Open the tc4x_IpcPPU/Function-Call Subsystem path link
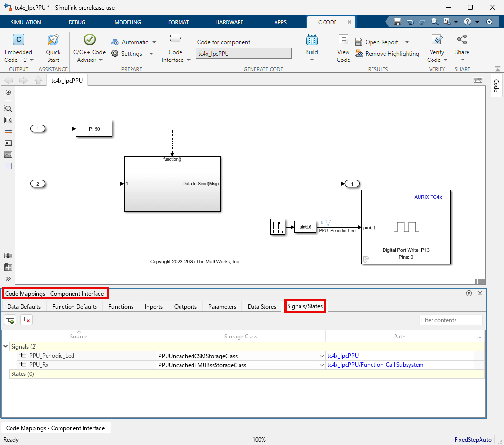 375,365
